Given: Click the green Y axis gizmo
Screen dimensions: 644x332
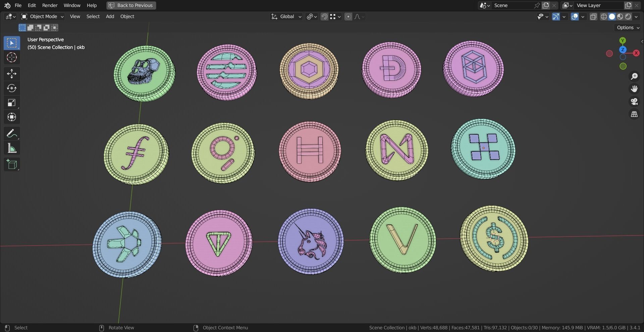Looking at the screenshot, I should pyautogui.click(x=623, y=41).
